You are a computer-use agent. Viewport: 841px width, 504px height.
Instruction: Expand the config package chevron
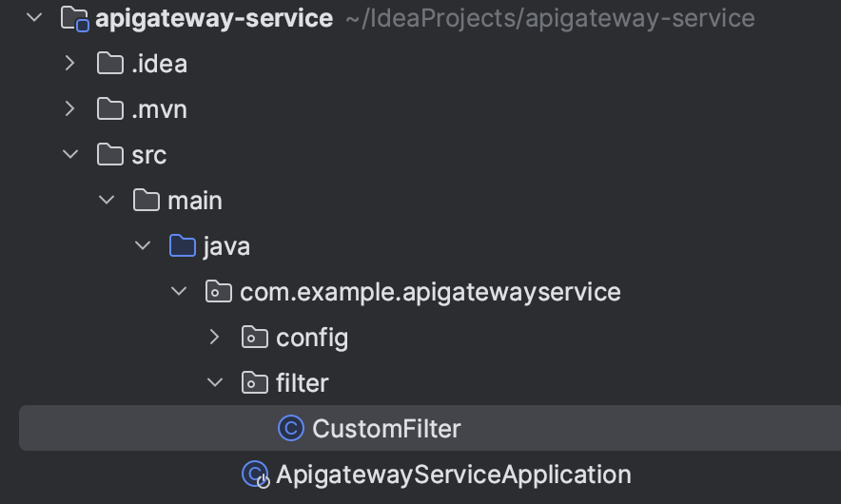point(214,337)
